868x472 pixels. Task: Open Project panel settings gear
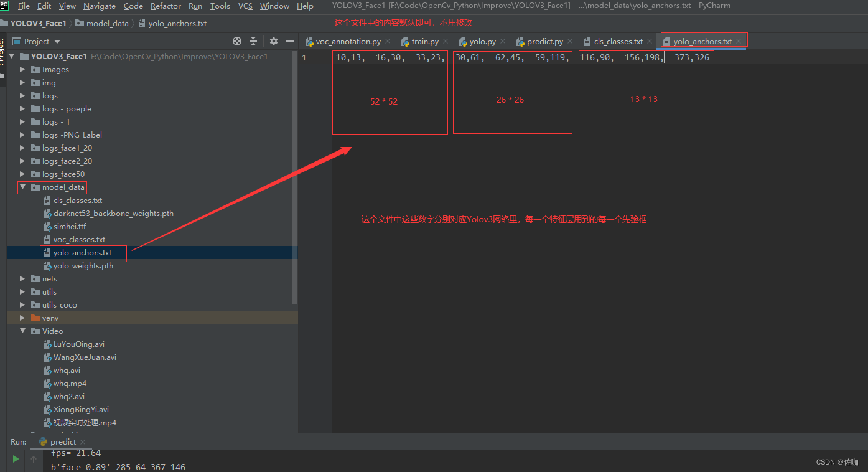[274, 41]
